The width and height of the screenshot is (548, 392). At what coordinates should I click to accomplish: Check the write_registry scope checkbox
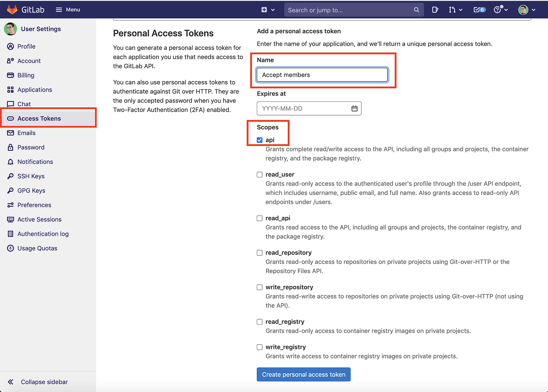pos(260,347)
